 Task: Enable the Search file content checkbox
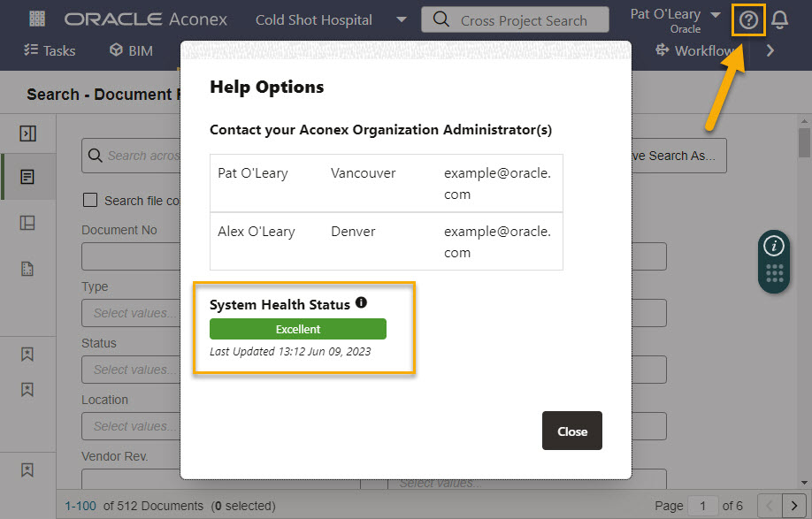tap(90, 200)
